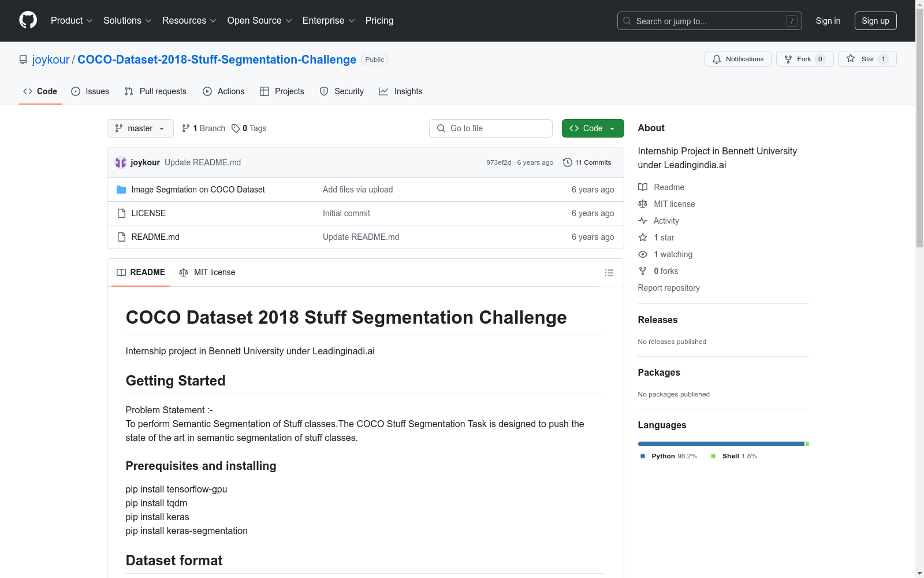The height and width of the screenshot is (578, 924).
Task: Open the Add files via upload commit message
Action: (358, 190)
